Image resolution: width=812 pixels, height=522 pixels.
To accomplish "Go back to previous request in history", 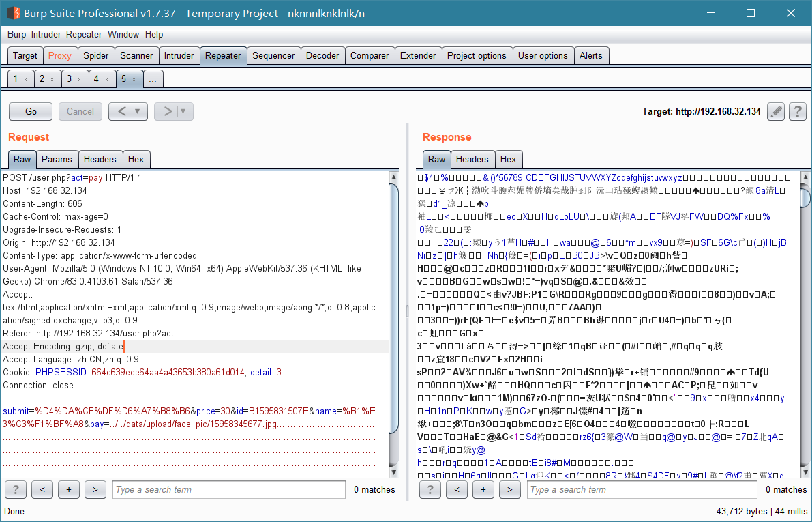I will (121, 111).
